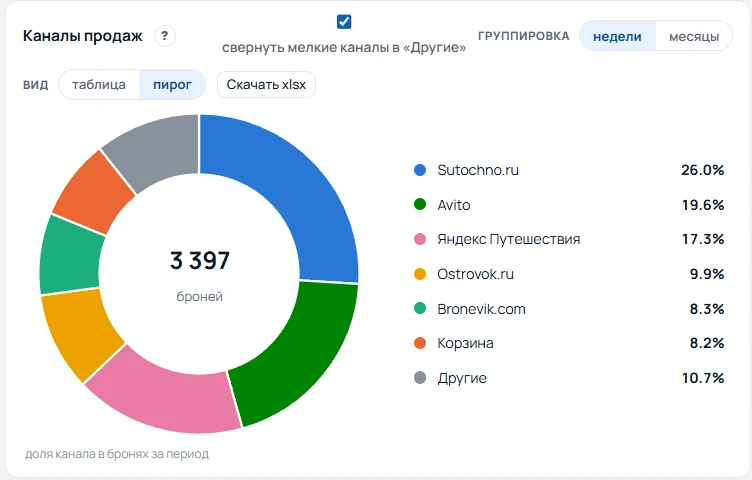Click the Ostrovok.ru legend label
The width and height of the screenshot is (752, 480).
475,274
